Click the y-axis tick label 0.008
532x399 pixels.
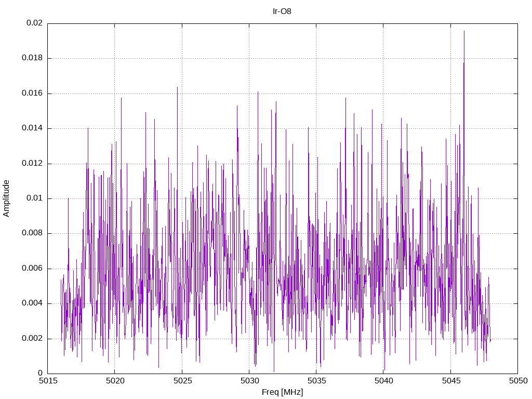point(32,233)
